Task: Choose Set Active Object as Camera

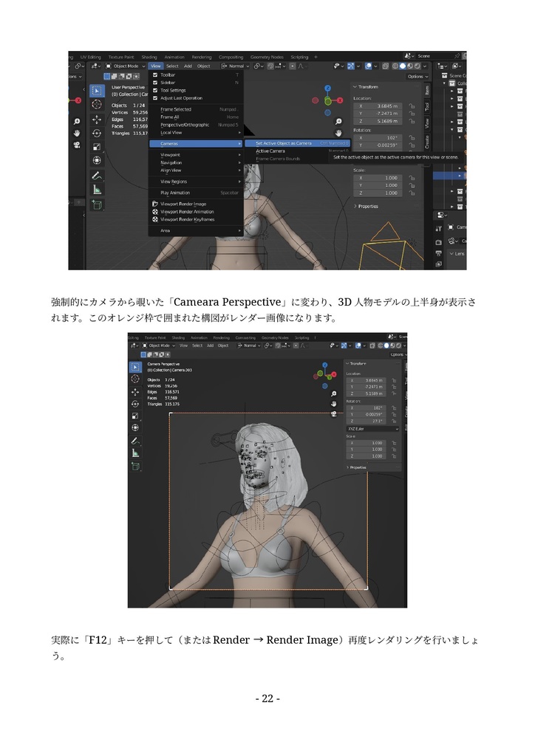Action: click(297, 143)
